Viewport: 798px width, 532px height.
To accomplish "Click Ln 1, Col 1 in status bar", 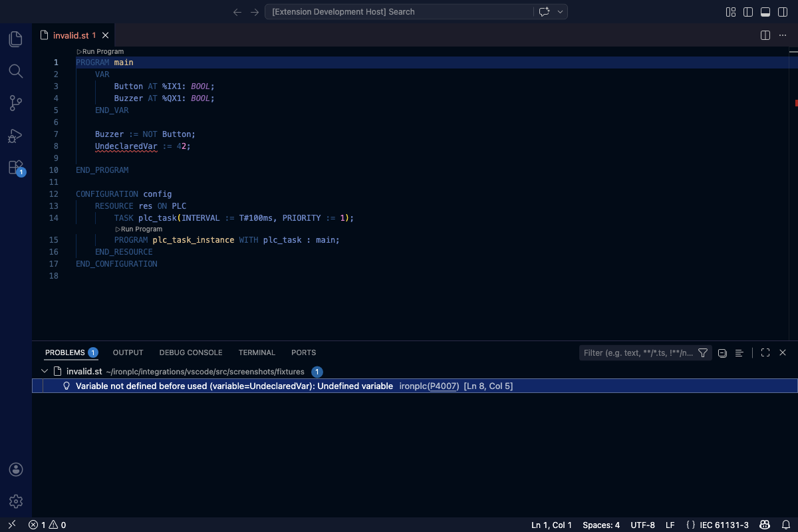I will coord(551,525).
